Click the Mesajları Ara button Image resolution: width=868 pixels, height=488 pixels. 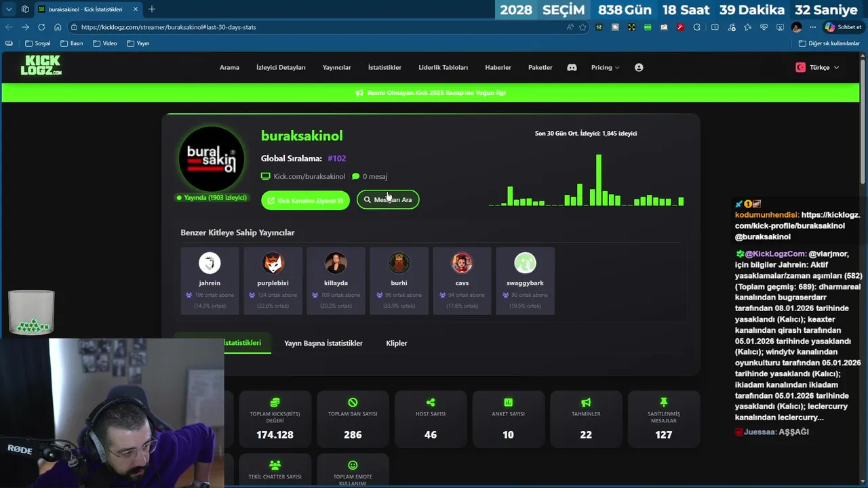pyautogui.click(x=388, y=200)
